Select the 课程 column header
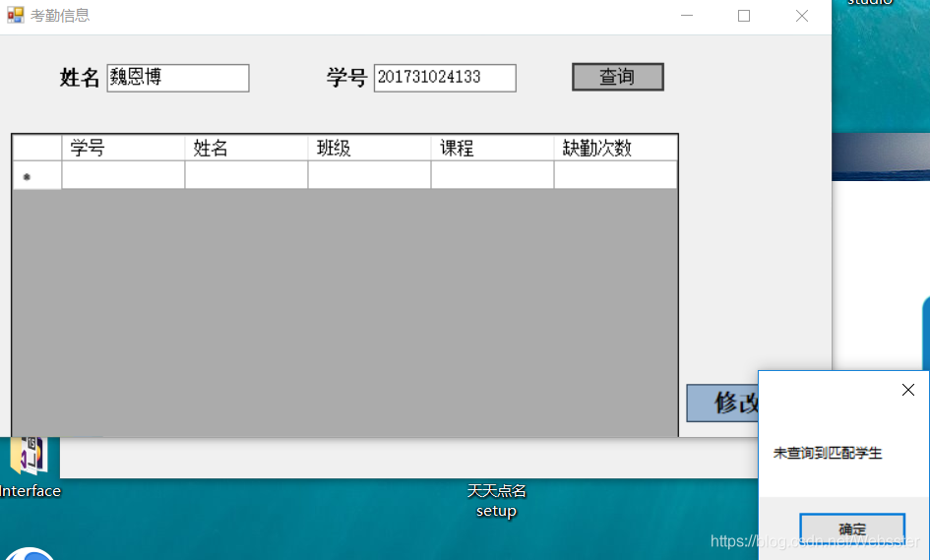 tap(493, 148)
